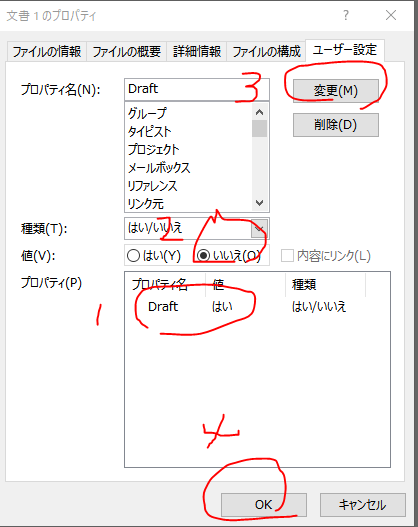Click the はい/いいえ type cell of Draft
Screen dimensions: 418x527
point(319,307)
